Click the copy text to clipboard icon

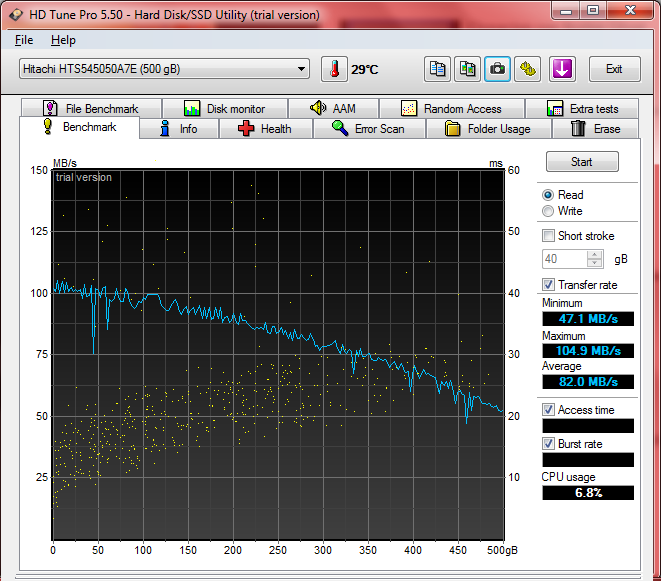437,69
